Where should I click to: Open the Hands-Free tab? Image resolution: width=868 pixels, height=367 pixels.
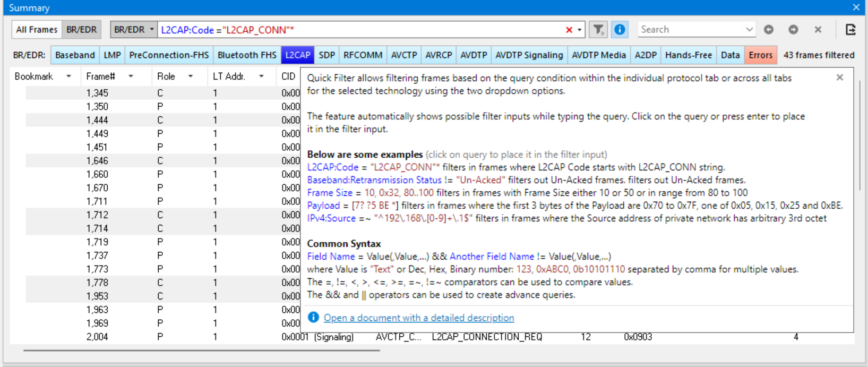(689, 55)
